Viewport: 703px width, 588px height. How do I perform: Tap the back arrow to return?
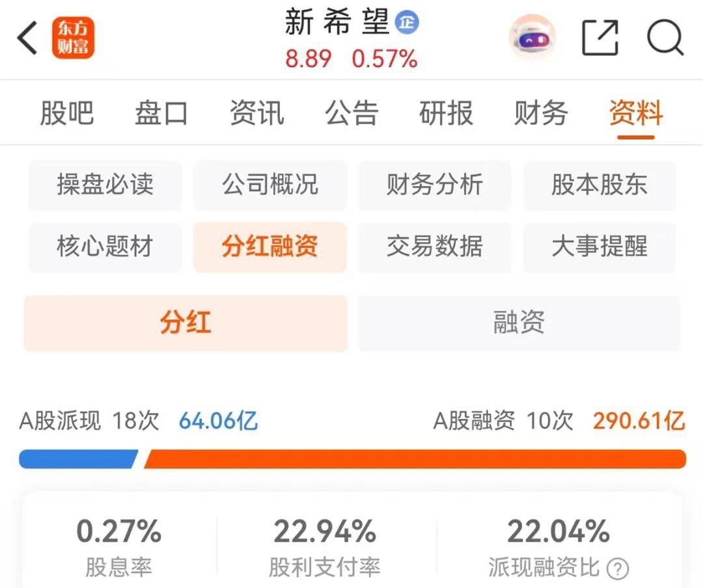pyautogui.click(x=27, y=38)
